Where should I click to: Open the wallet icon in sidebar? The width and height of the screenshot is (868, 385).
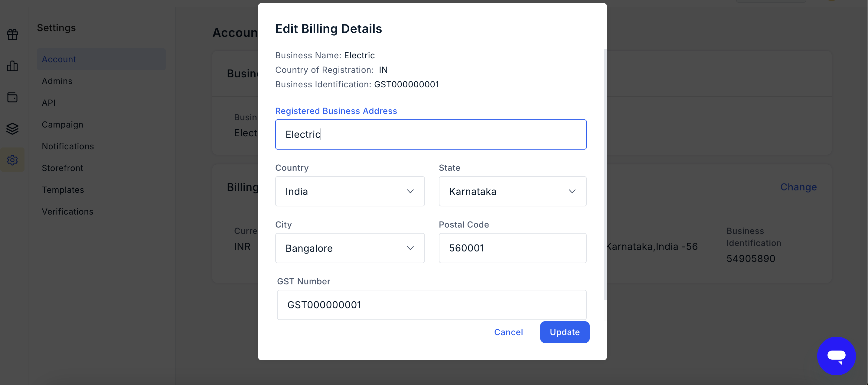[12, 97]
